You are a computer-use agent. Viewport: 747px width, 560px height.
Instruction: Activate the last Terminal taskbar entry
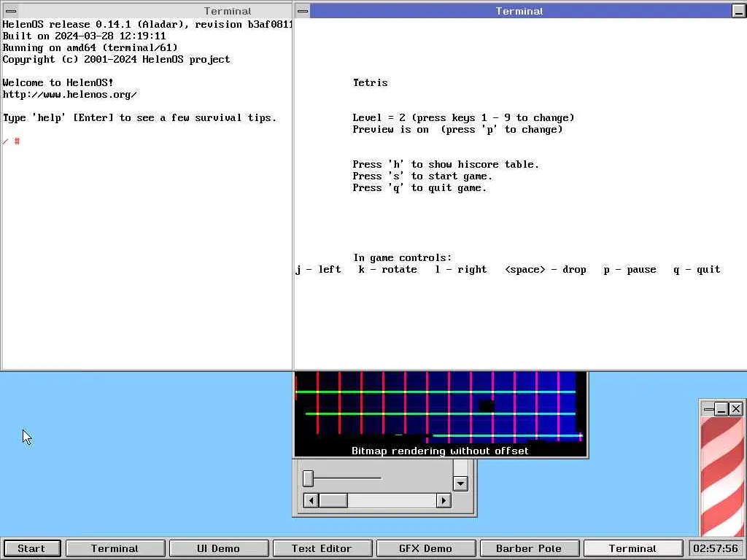coord(632,548)
